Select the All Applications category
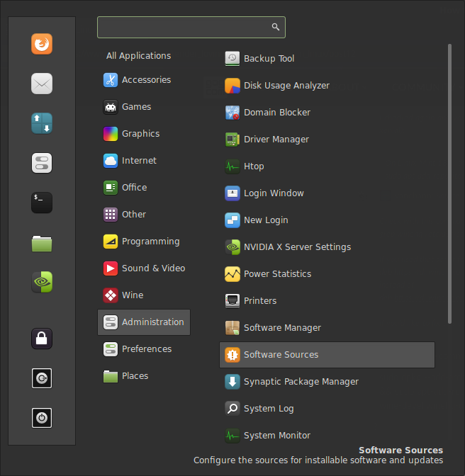The width and height of the screenshot is (465, 476). 138,56
